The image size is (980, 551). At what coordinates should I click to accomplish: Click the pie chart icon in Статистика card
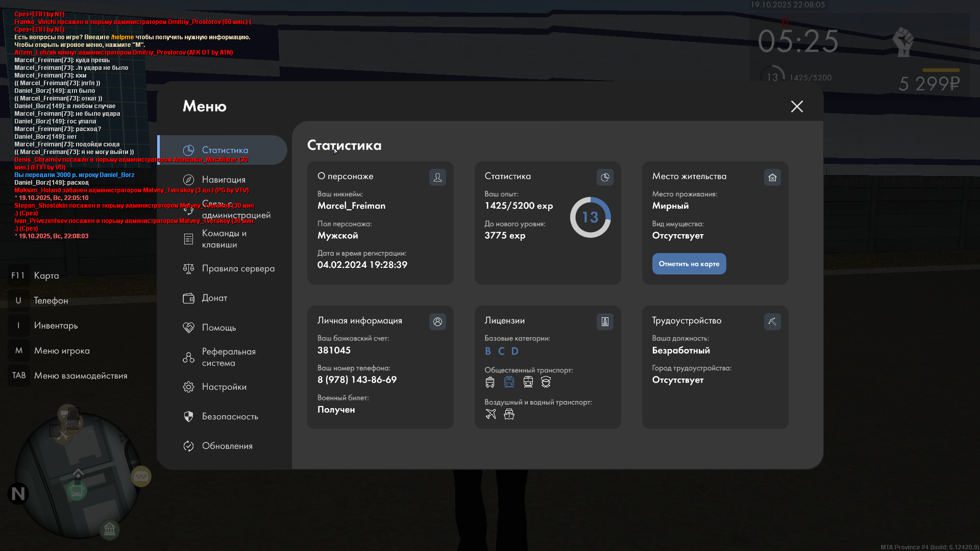pyautogui.click(x=605, y=177)
